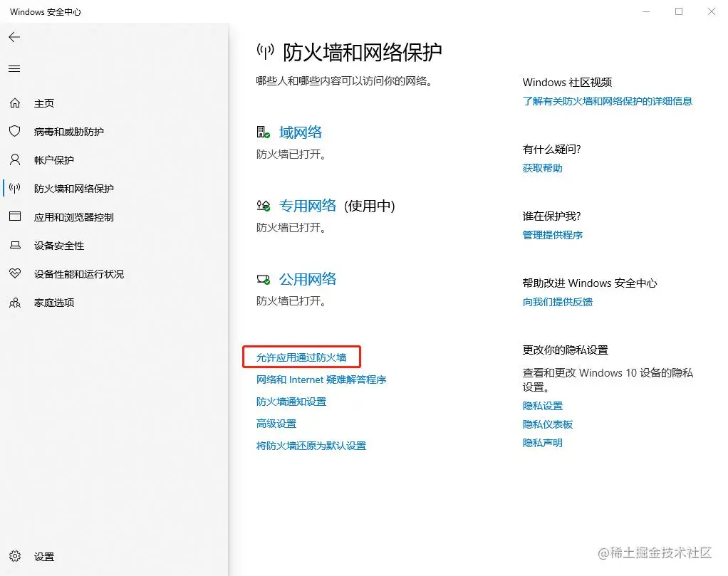Maximize the Windows 安全中心 window

[x=679, y=11]
